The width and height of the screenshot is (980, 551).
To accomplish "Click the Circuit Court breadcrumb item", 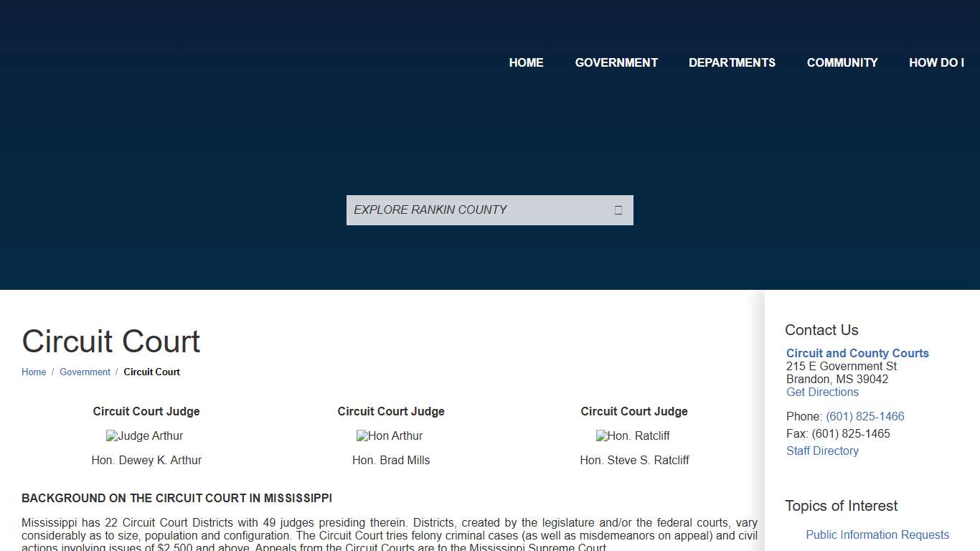I will [x=151, y=372].
